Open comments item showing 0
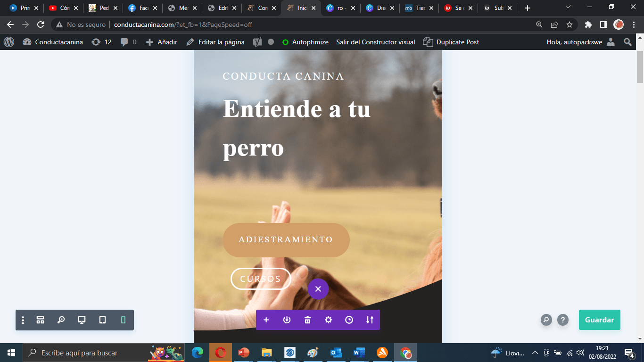The width and height of the screenshot is (644, 362). [128, 42]
